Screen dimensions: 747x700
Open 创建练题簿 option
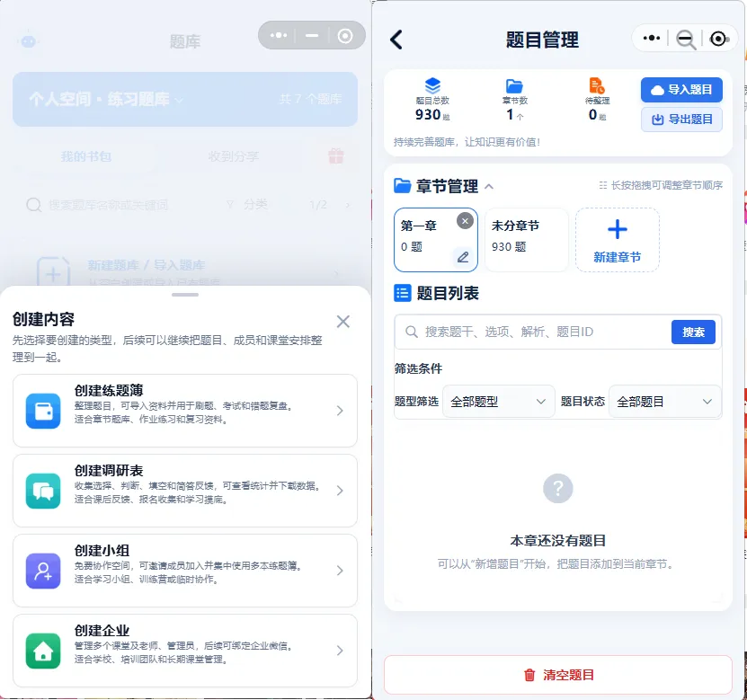tap(185, 411)
